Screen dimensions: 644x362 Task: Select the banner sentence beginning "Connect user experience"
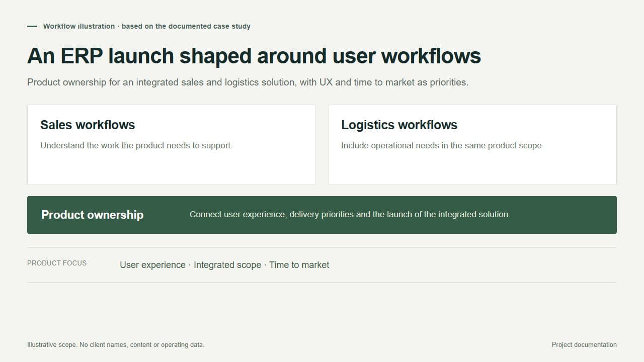click(350, 214)
